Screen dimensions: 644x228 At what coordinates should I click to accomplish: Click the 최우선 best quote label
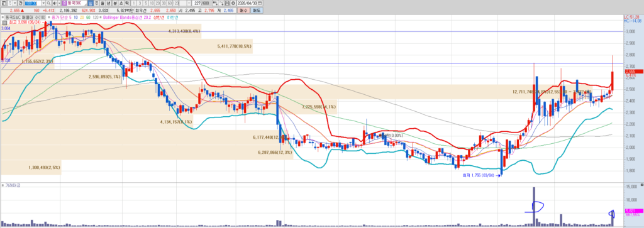(x=140, y=10)
